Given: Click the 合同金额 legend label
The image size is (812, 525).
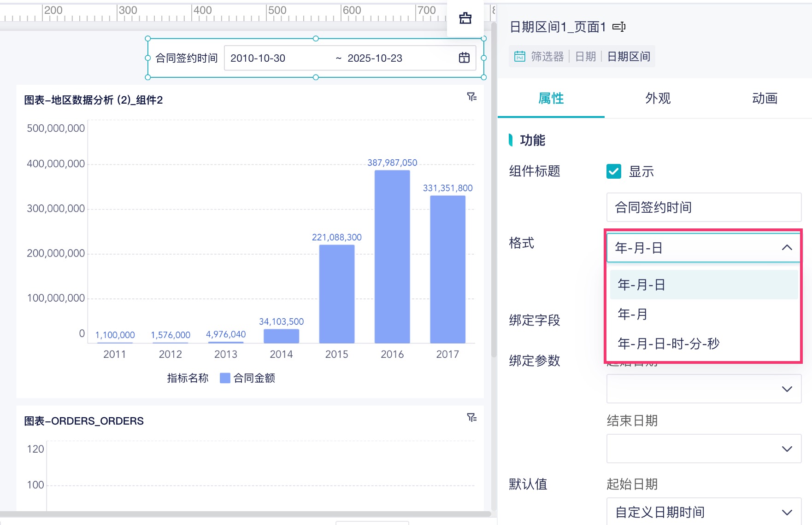Looking at the screenshot, I should (254, 378).
